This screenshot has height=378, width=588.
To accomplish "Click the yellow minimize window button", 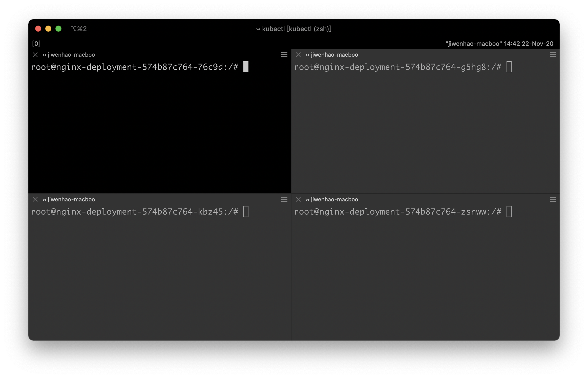I will (48, 29).
